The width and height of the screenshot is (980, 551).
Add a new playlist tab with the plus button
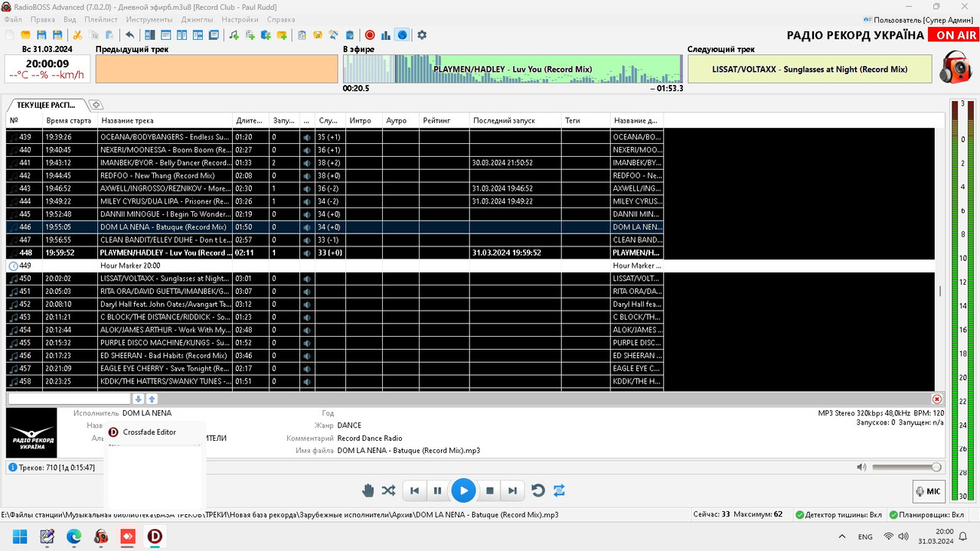(96, 105)
